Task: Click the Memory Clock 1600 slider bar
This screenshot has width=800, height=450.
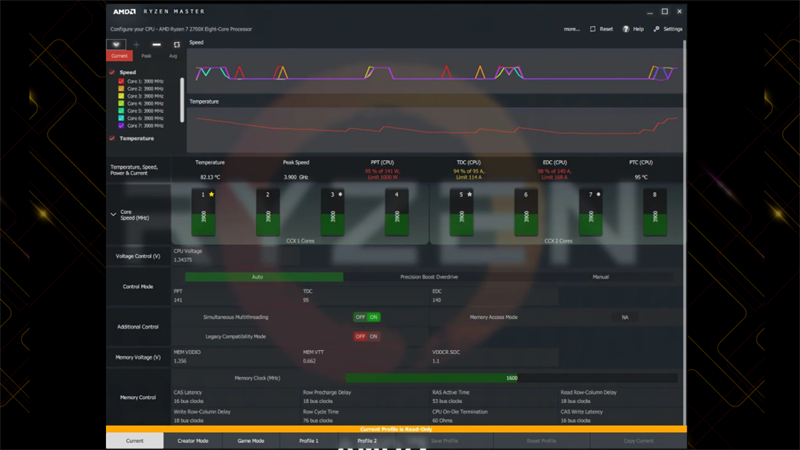Action: [511, 378]
